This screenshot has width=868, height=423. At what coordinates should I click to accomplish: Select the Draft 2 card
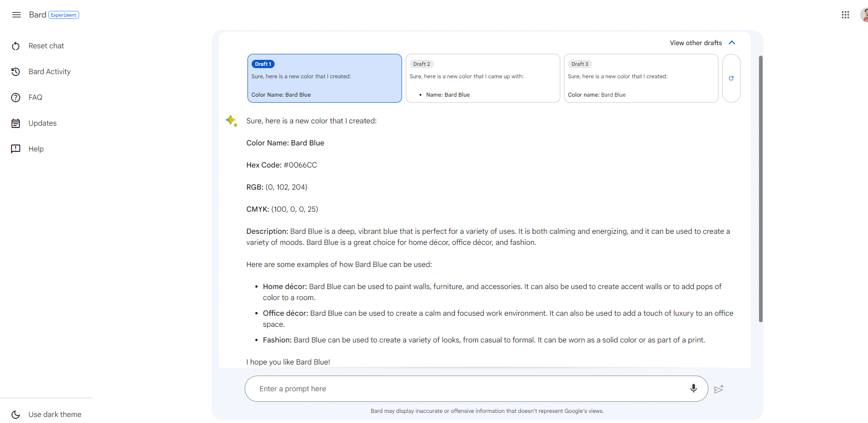pos(483,78)
